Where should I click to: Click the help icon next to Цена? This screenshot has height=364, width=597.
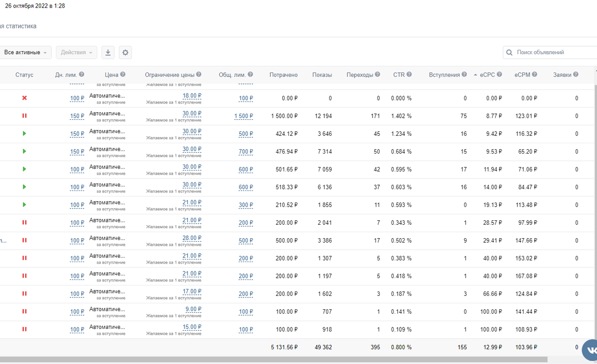point(123,75)
